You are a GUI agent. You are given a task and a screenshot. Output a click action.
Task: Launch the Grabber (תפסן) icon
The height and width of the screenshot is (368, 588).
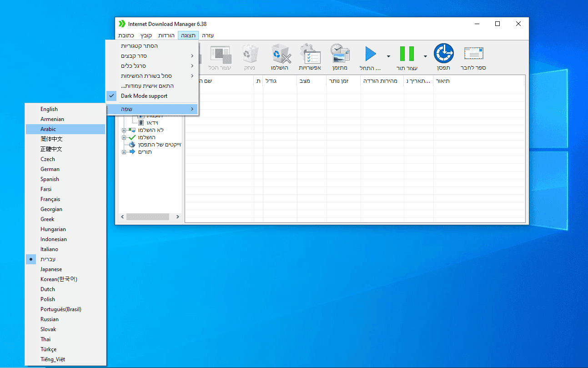pyautogui.click(x=443, y=54)
